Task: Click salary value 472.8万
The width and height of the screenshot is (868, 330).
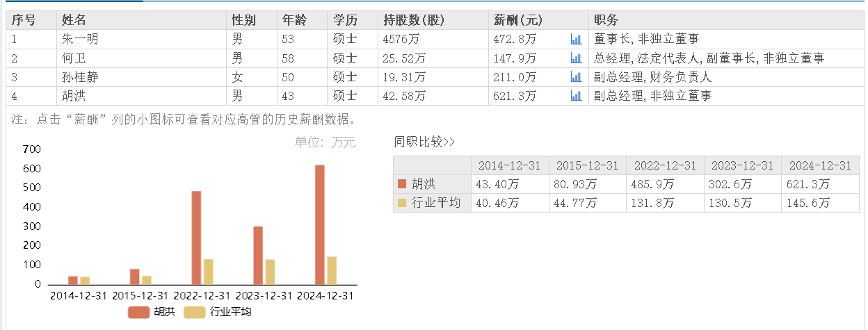Action: pos(515,40)
